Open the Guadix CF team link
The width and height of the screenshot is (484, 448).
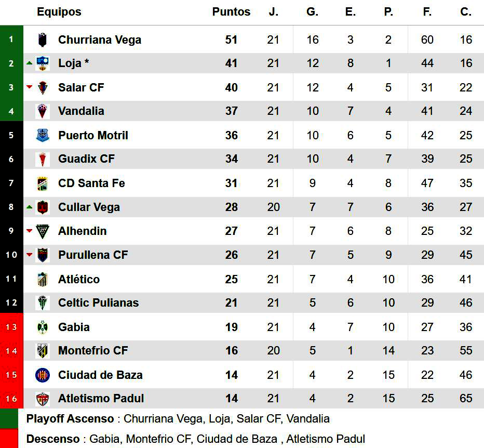pos(86,159)
